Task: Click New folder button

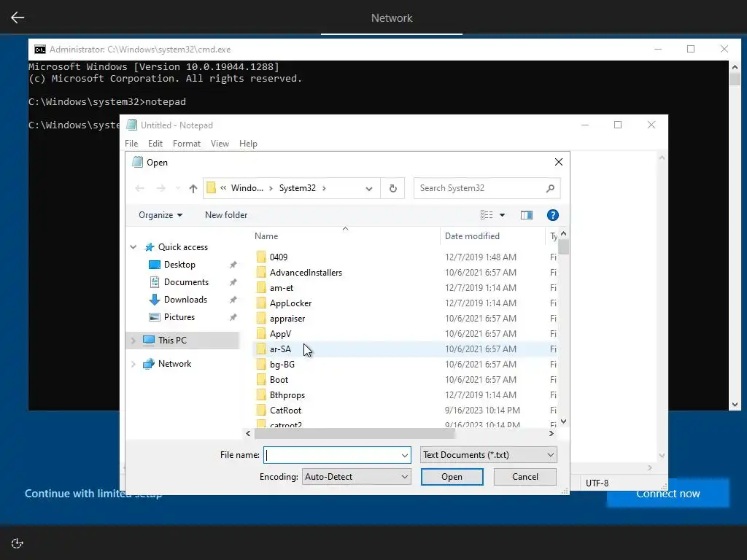Action: (x=226, y=215)
